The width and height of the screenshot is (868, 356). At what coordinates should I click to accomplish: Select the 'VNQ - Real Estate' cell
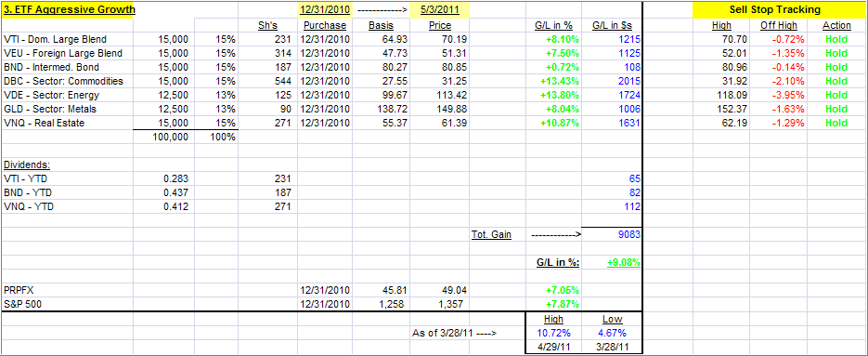[67, 123]
